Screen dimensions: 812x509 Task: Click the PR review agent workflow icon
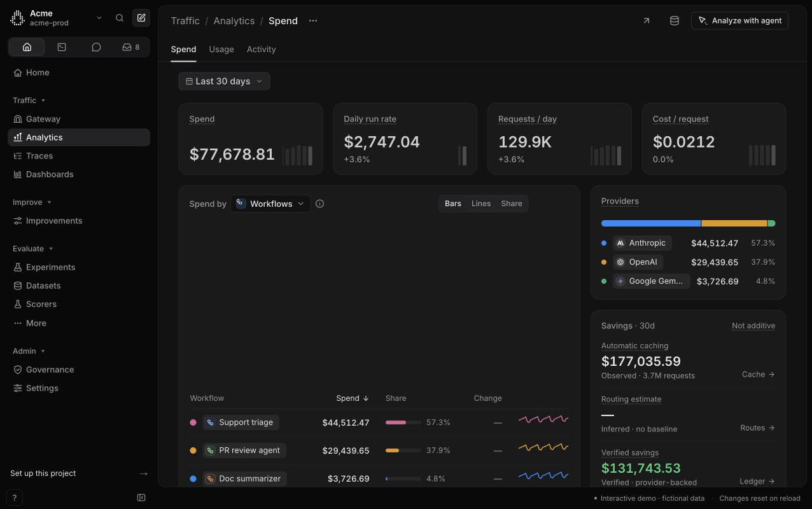[211, 450]
